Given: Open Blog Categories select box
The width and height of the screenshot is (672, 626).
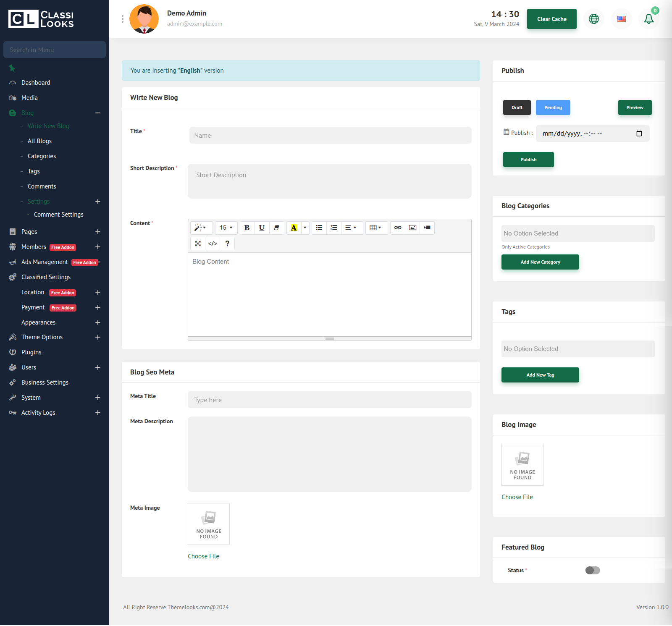Looking at the screenshot, I should pyautogui.click(x=577, y=233).
